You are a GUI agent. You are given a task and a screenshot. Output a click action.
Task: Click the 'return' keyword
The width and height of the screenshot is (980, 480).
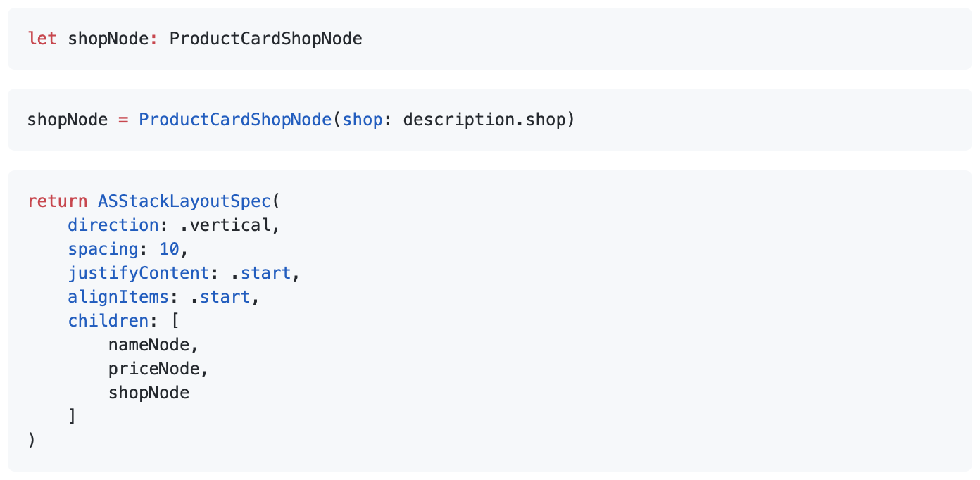[x=58, y=201]
